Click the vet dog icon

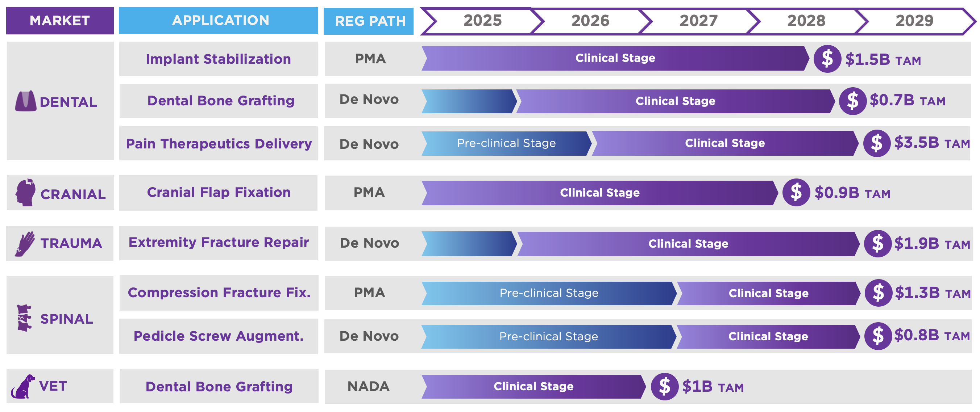(23, 387)
